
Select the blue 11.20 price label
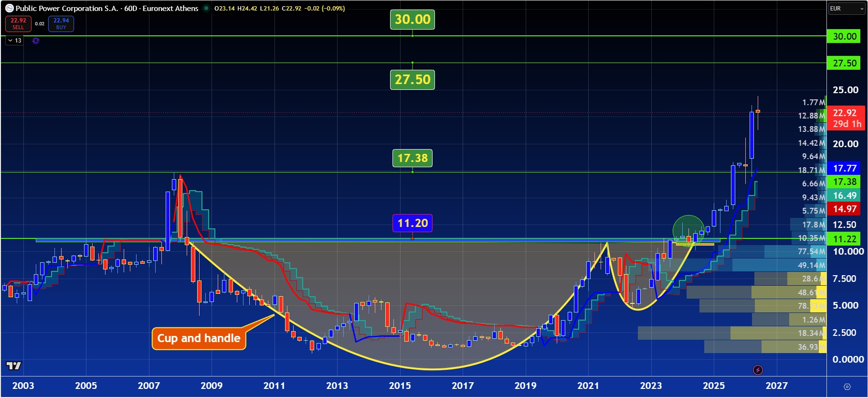413,223
